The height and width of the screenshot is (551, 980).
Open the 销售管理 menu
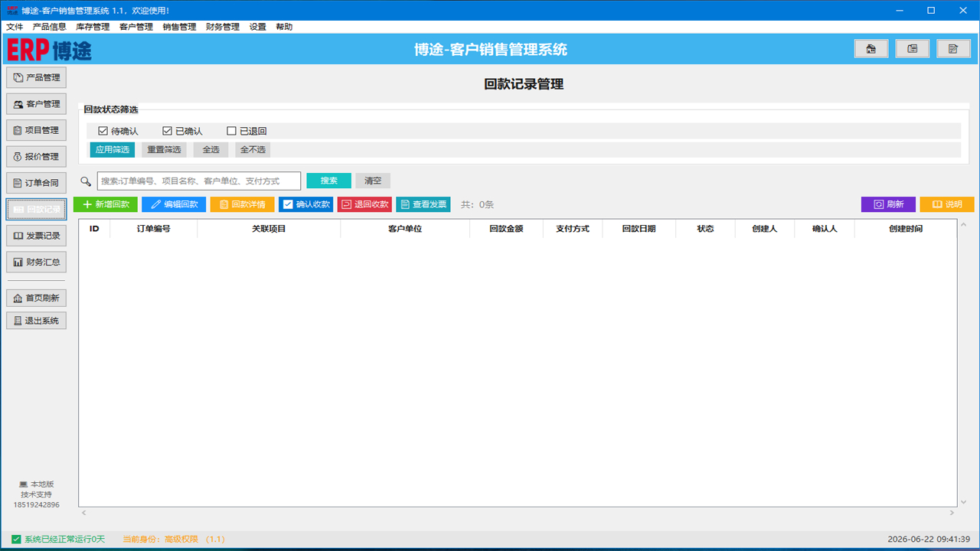point(179,27)
